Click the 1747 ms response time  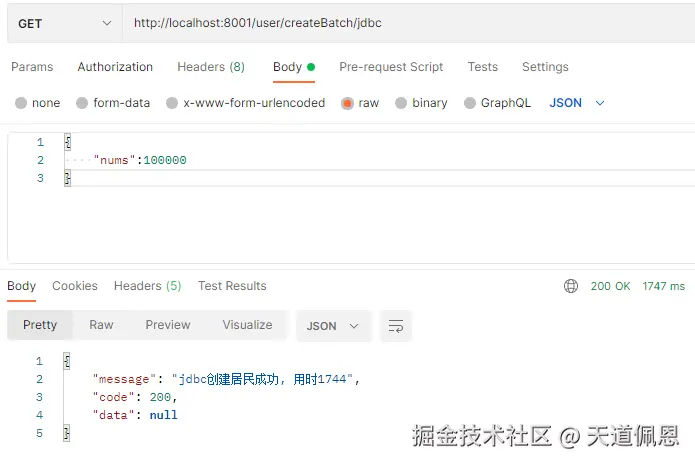click(x=664, y=286)
